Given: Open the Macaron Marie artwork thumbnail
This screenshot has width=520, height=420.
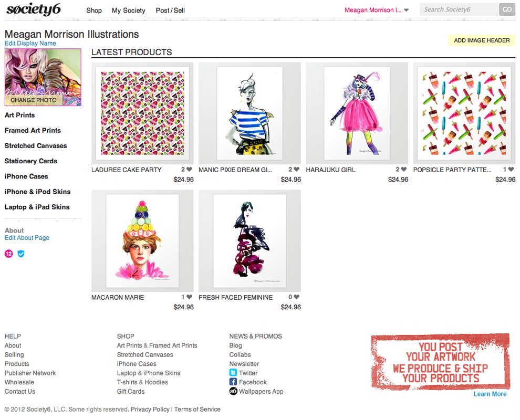Looking at the screenshot, I should tap(142, 240).
